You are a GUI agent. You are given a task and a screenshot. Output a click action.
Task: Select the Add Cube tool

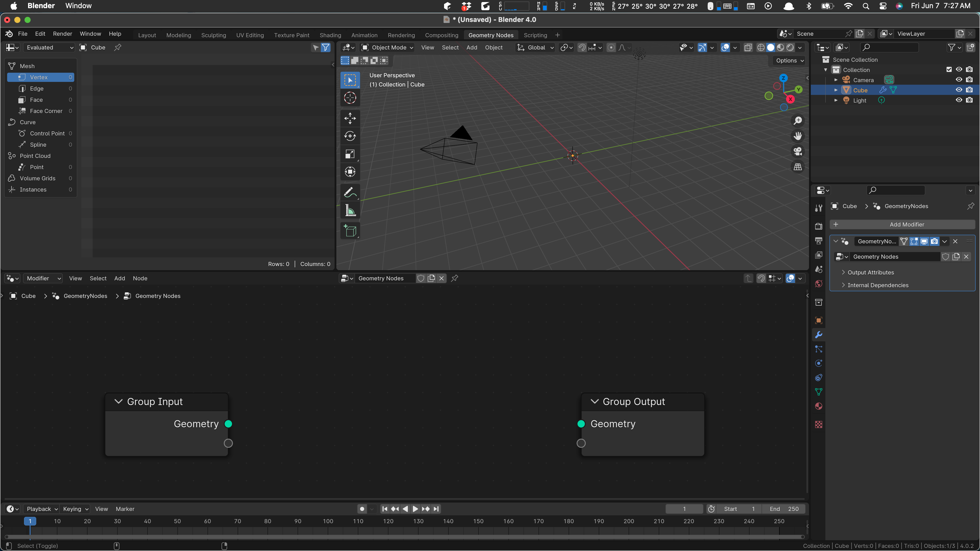[350, 231]
